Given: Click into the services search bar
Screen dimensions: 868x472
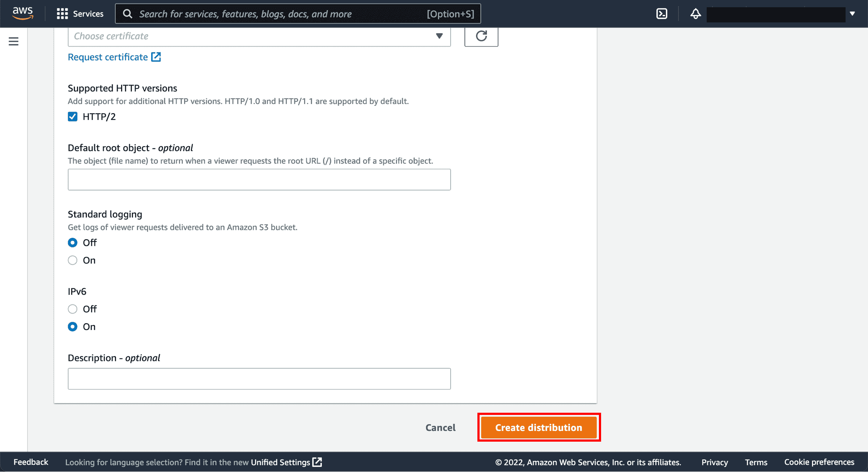Looking at the screenshot, I should coord(298,14).
